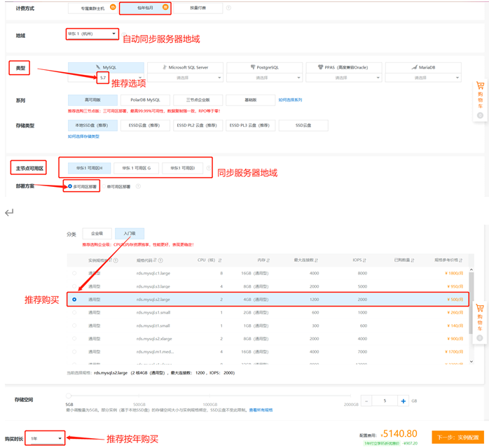The image size is (489, 448).
Task: Open the 查看所有规格 link
Action: 261,410
